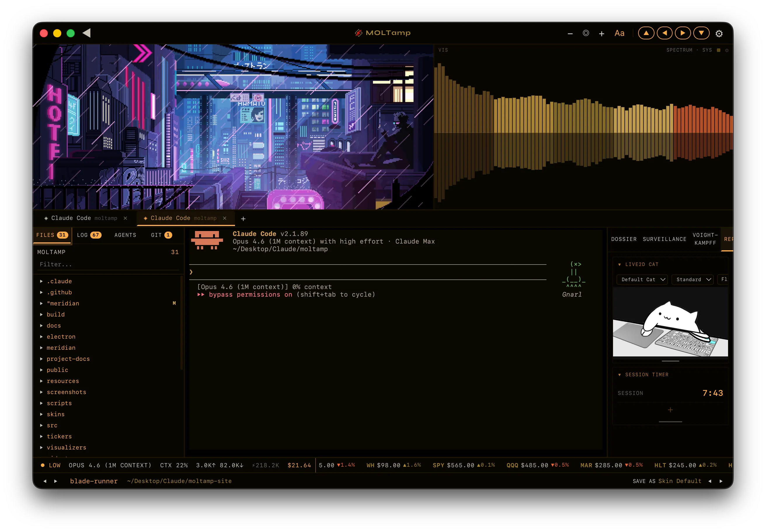Click right arrow at far right of bottom bar

click(721, 481)
